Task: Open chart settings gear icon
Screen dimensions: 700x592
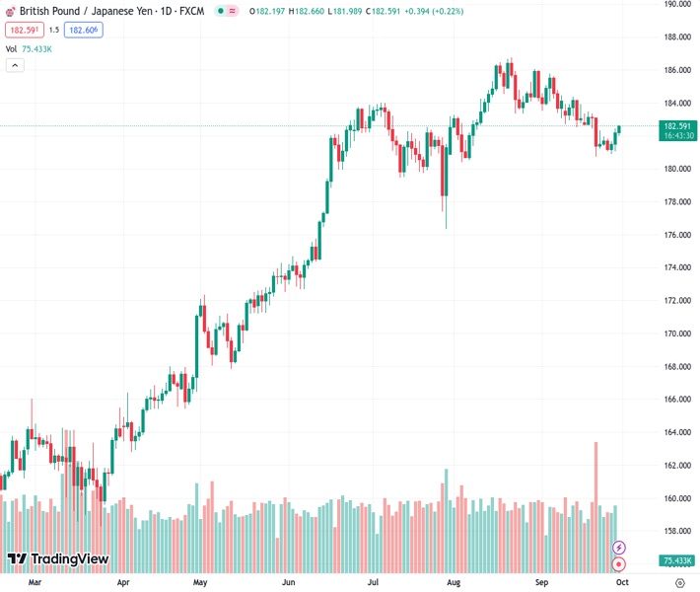Action: click(x=679, y=583)
